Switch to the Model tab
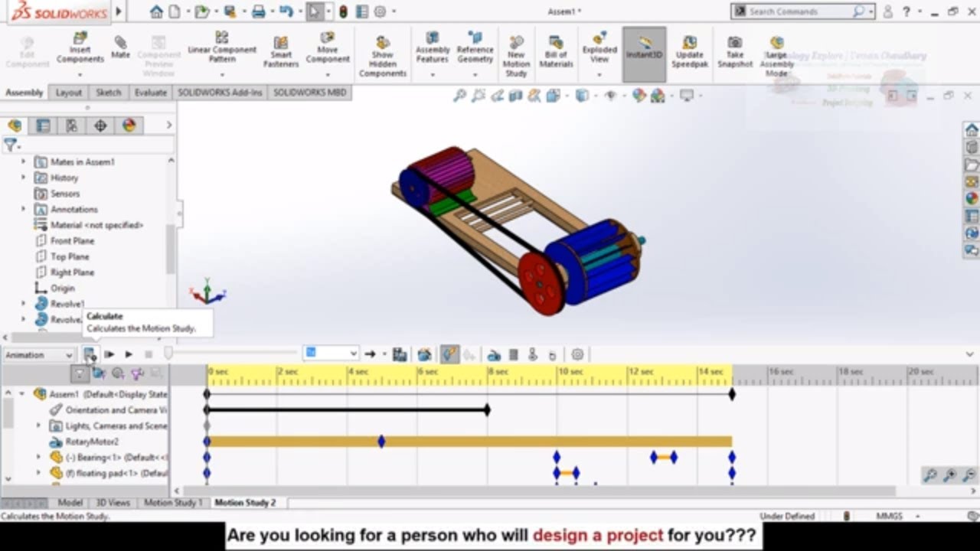This screenshot has height=551, width=980. click(x=70, y=503)
